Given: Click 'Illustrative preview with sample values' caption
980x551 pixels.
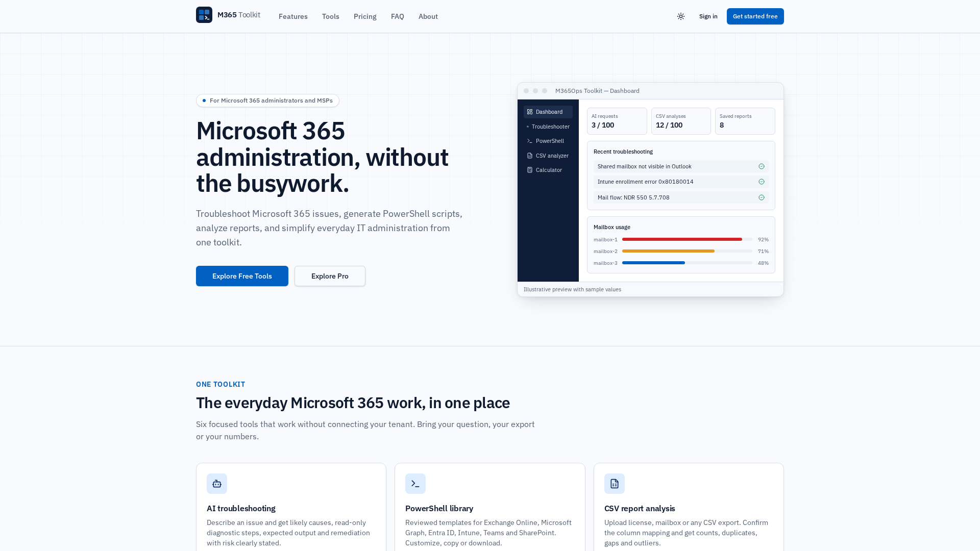Looking at the screenshot, I should 572,289.
